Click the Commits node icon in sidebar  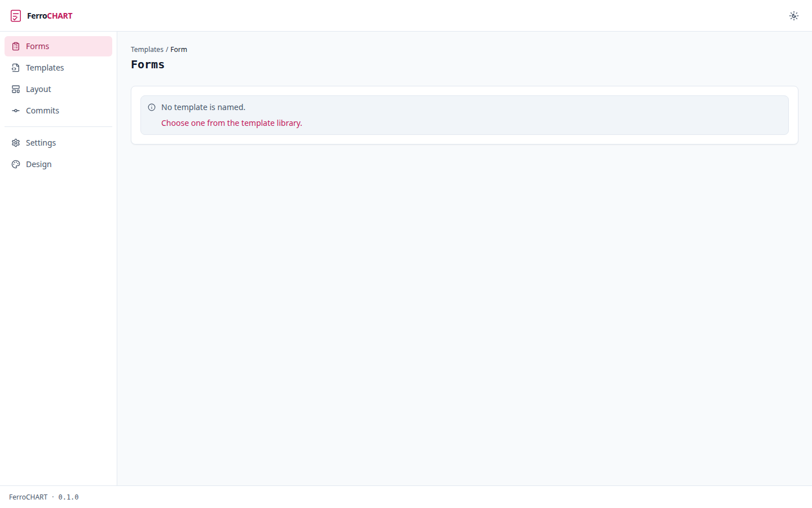coord(16,111)
